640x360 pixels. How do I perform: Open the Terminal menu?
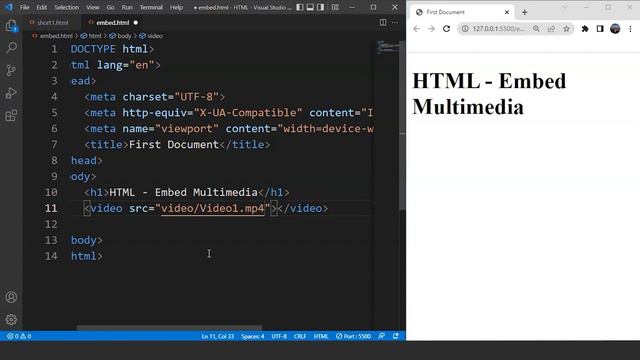click(x=151, y=7)
